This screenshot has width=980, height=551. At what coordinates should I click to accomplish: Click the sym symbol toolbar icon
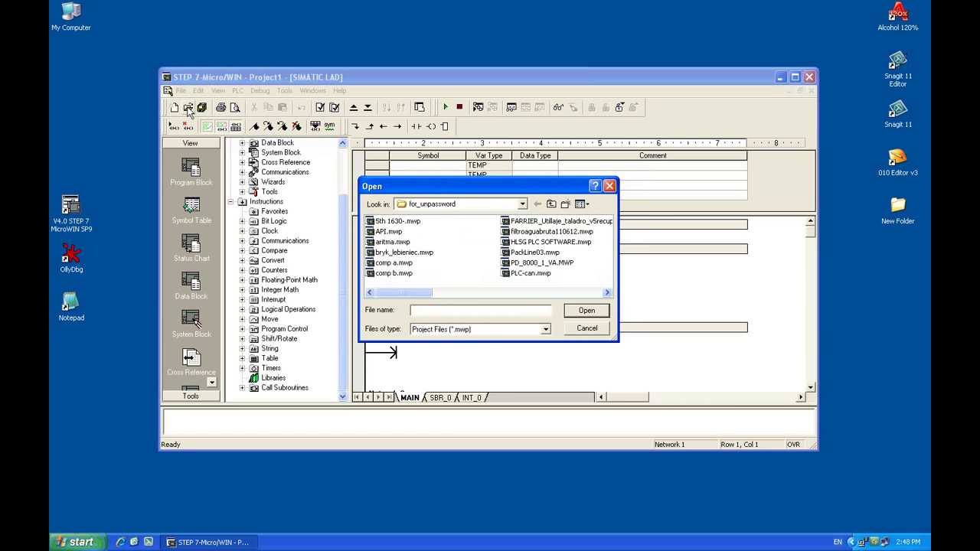(x=329, y=126)
